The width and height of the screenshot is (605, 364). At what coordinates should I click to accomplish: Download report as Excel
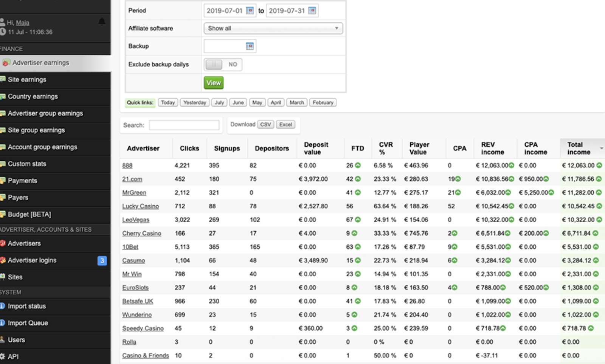(x=285, y=124)
